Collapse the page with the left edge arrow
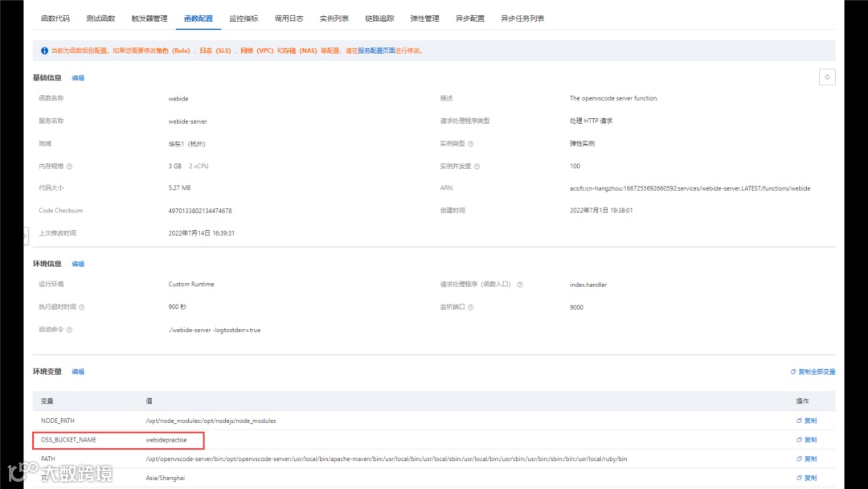The height and width of the screenshot is (489, 868). click(24, 236)
